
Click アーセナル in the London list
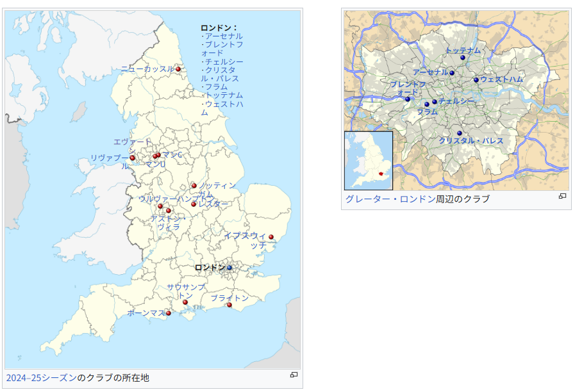pos(223,37)
